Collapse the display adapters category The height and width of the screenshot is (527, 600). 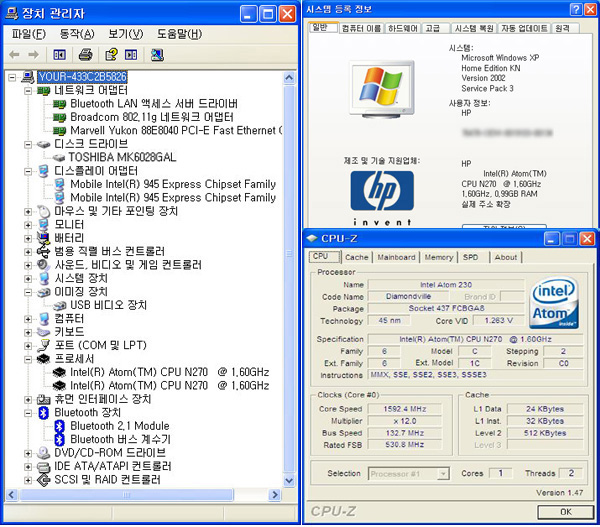pyautogui.click(x=28, y=171)
